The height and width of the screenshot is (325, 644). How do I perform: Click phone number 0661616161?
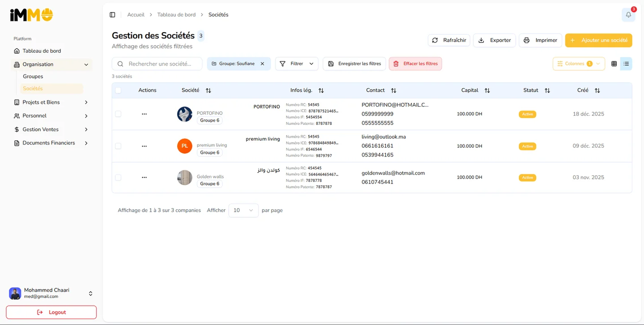[x=377, y=146]
